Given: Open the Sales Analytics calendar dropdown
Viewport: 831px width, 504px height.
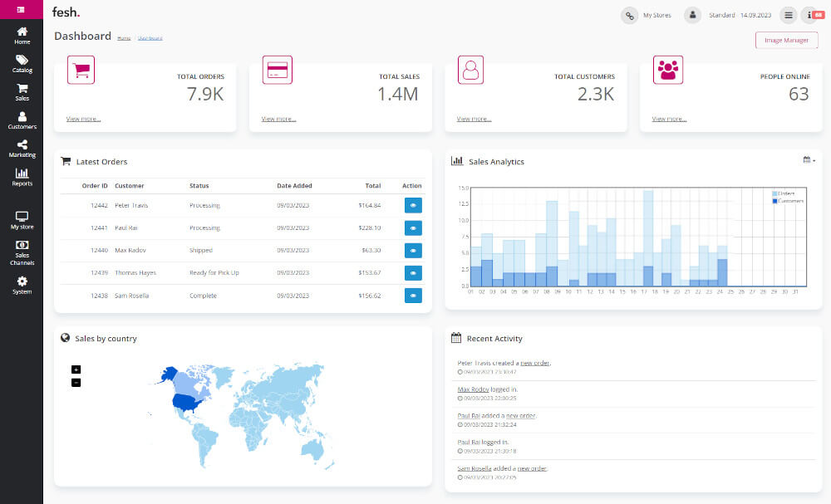Looking at the screenshot, I should (x=809, y=160).
